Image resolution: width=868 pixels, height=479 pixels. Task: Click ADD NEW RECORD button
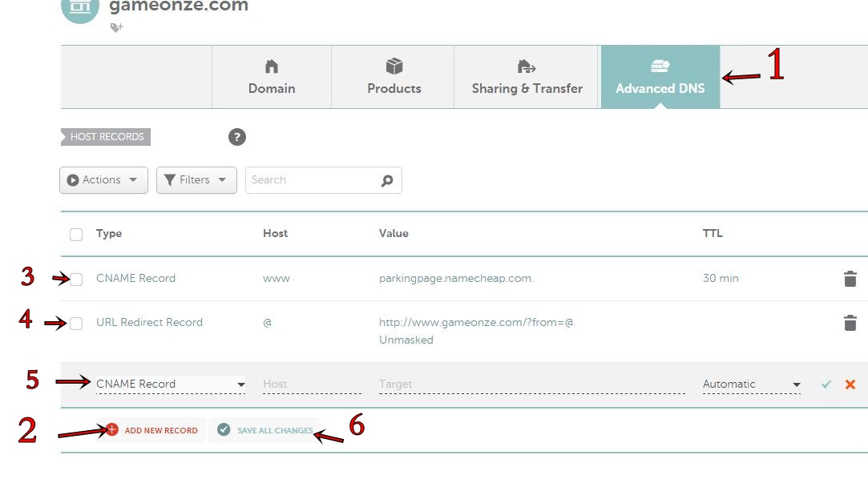[151, 430]
